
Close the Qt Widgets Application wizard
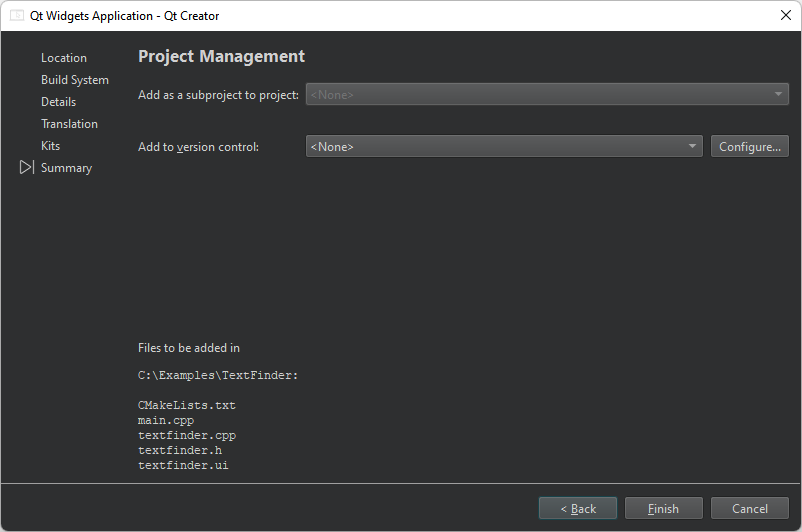pos(785,15)
